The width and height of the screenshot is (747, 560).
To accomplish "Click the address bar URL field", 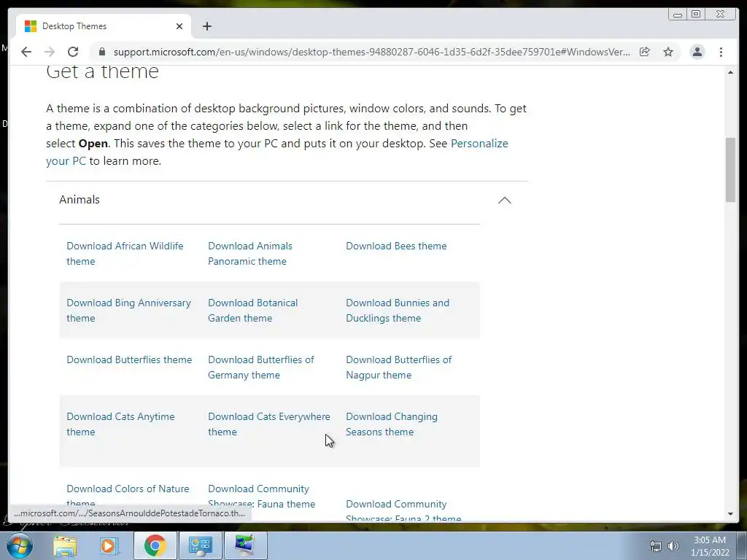I will tap(371, 52).
